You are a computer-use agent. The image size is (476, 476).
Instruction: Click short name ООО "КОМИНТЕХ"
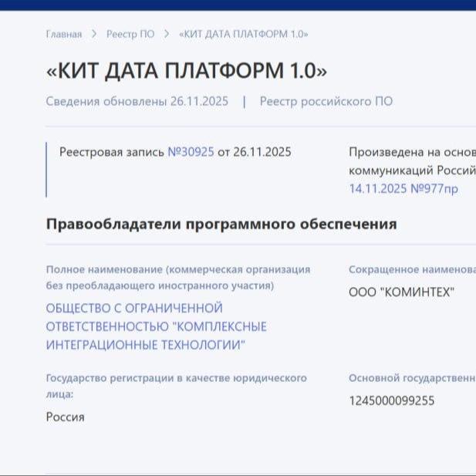(401, 292)
